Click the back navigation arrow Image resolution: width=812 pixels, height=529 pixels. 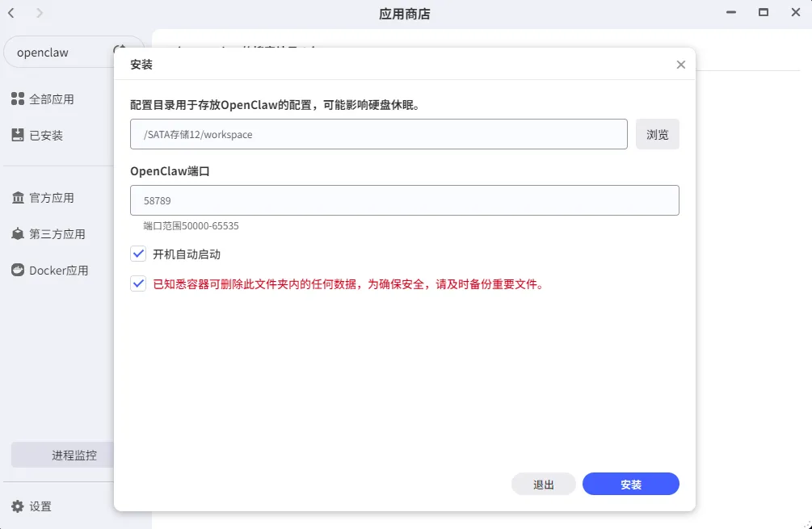coord(11,13)
